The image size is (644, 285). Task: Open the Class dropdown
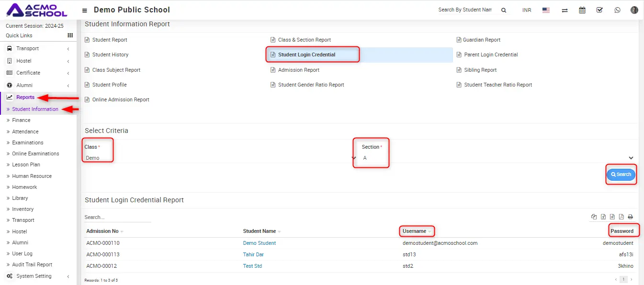[219, 158]
